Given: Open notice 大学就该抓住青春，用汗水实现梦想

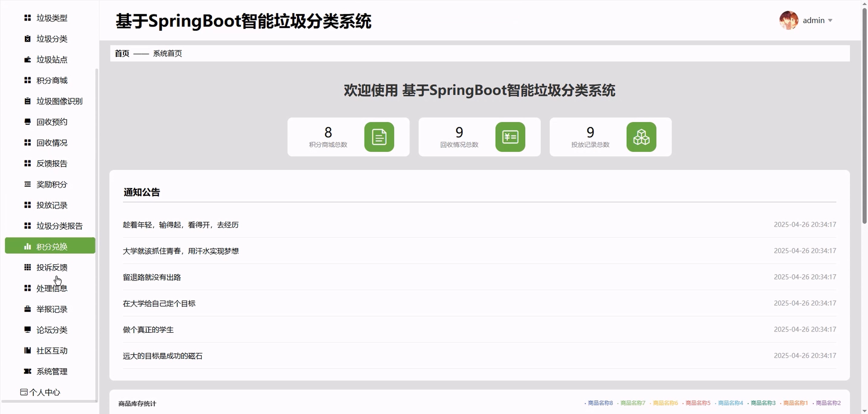Looking at the screenshot, I should tap(181, 251).
